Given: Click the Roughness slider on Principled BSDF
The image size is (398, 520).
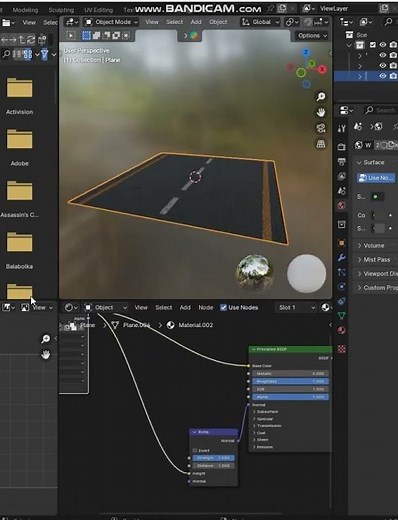Looking at the screenshot, I should [290, 381].
